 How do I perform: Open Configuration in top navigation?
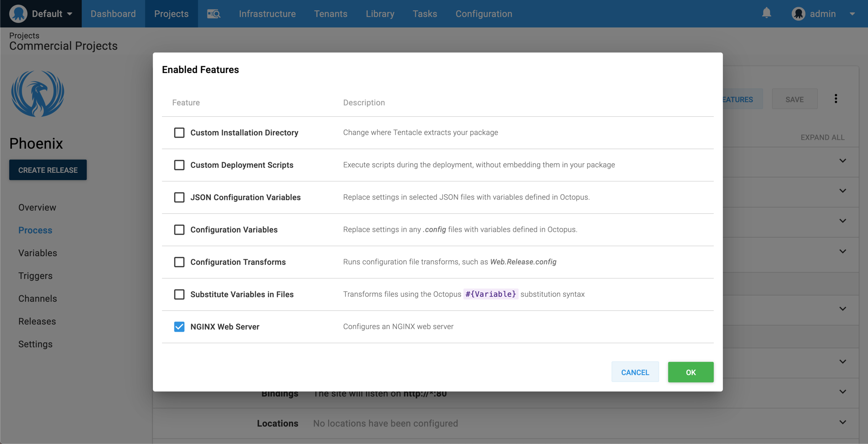(x=484, y=14)
